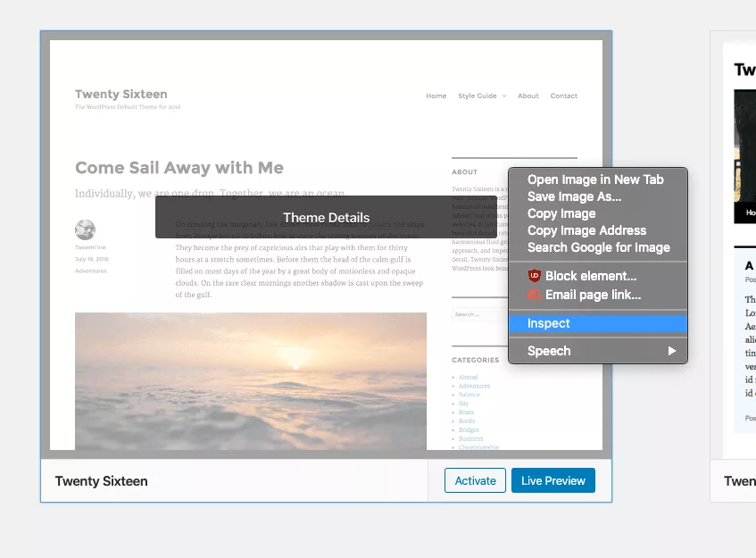Click Style Guide in theme preview nav
756x558 pixels.
tap(478, 96)
